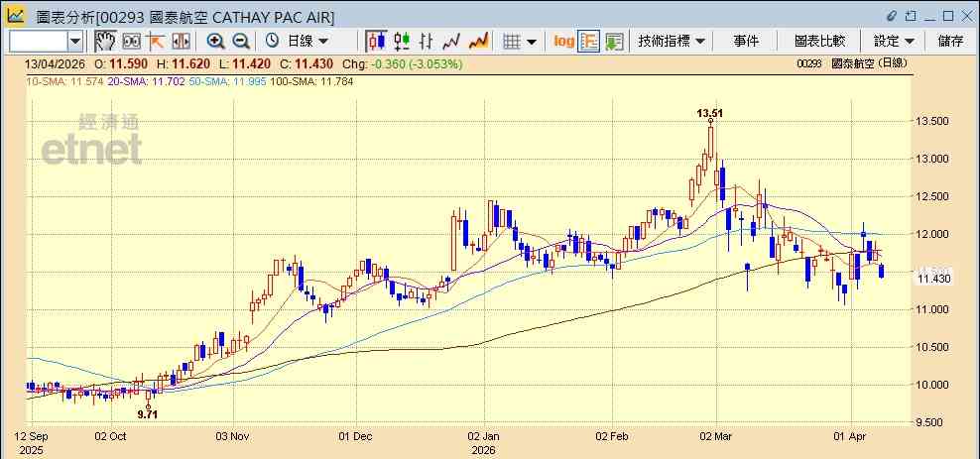980x459 pixels.
Task: Click the chart analysis app icon
Action: [15, 15]
